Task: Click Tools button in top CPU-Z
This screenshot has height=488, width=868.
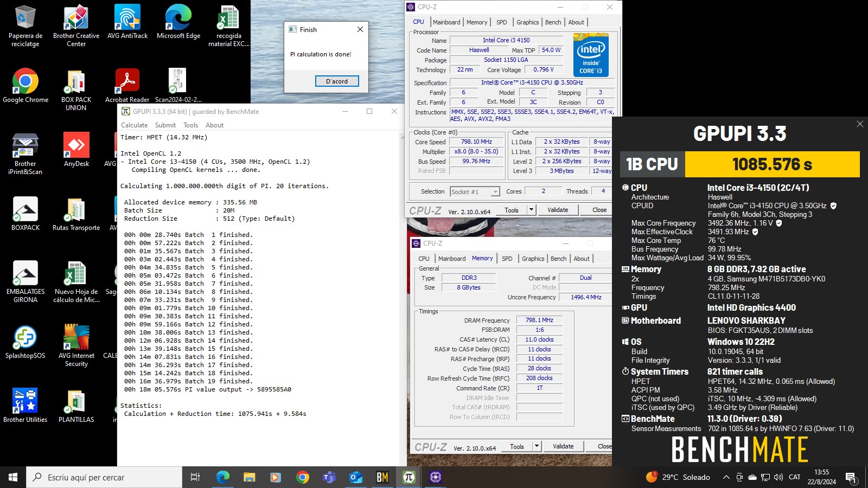Action: coord(512,210)
